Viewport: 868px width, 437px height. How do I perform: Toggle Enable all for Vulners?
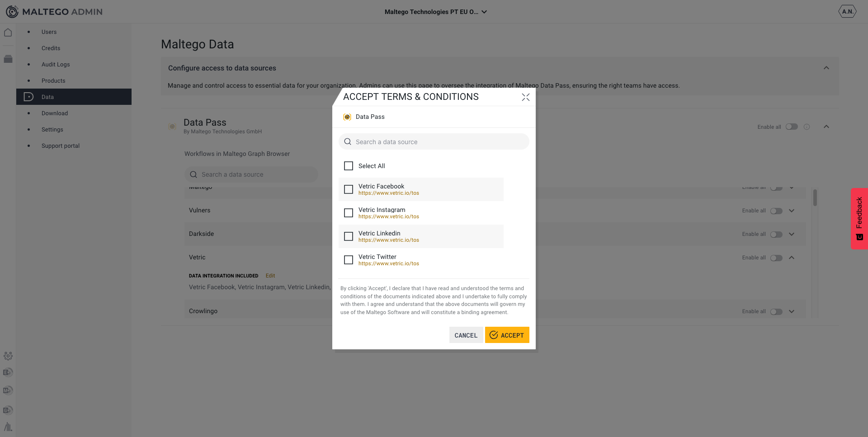(776, 211)
